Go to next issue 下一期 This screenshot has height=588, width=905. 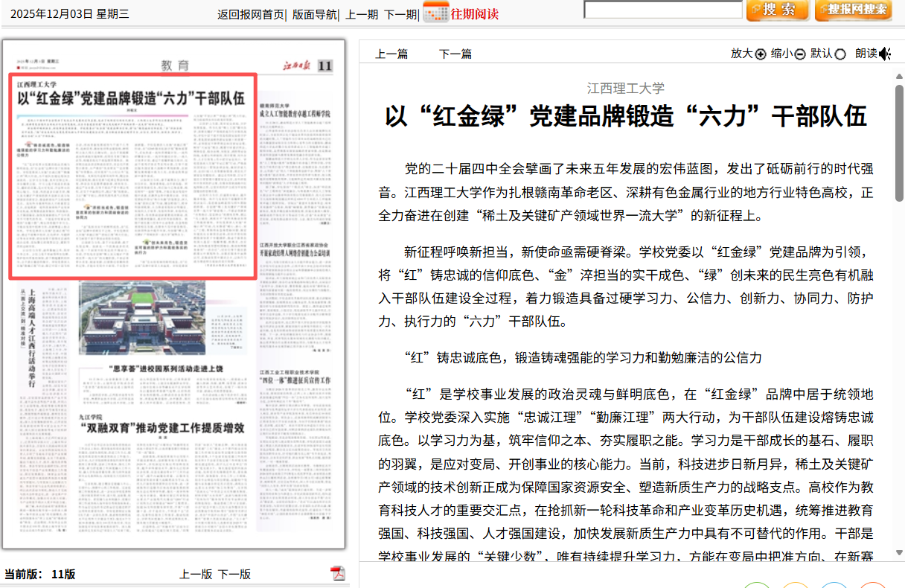[400, 14]
